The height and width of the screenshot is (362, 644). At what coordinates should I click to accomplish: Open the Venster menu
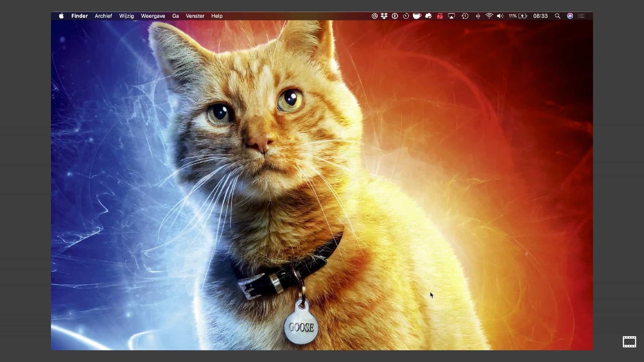point(195,16)
